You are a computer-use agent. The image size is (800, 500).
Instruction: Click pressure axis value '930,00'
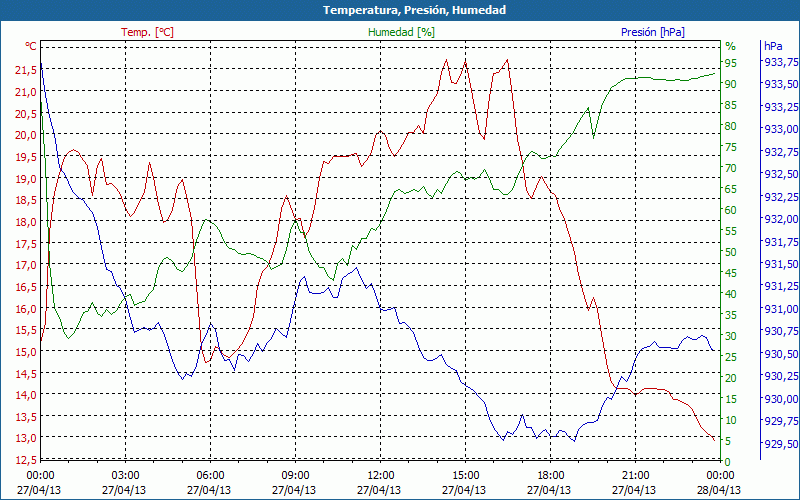pos(781,398)
